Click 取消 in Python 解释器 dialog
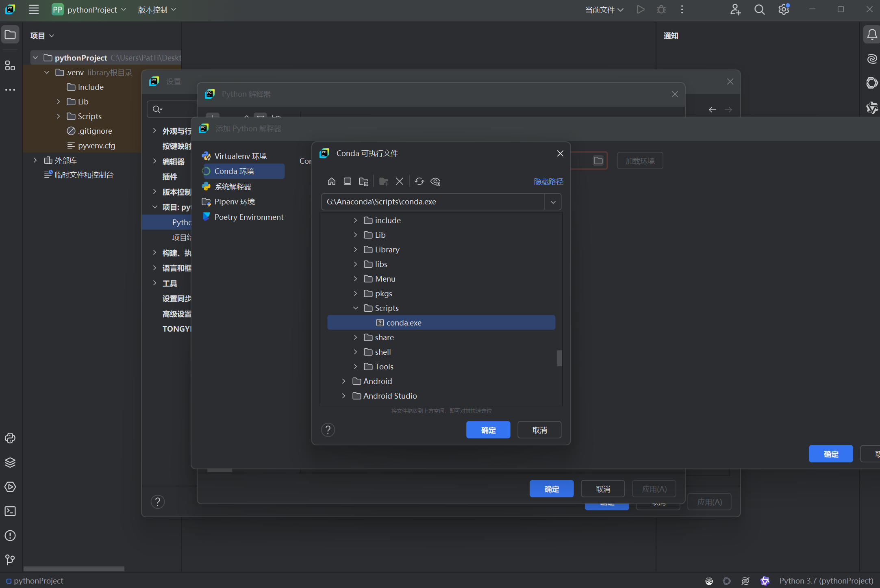Image resolution: width=880 pixels, height=588 pixels. pyautogui.click(x=603, y=489)
